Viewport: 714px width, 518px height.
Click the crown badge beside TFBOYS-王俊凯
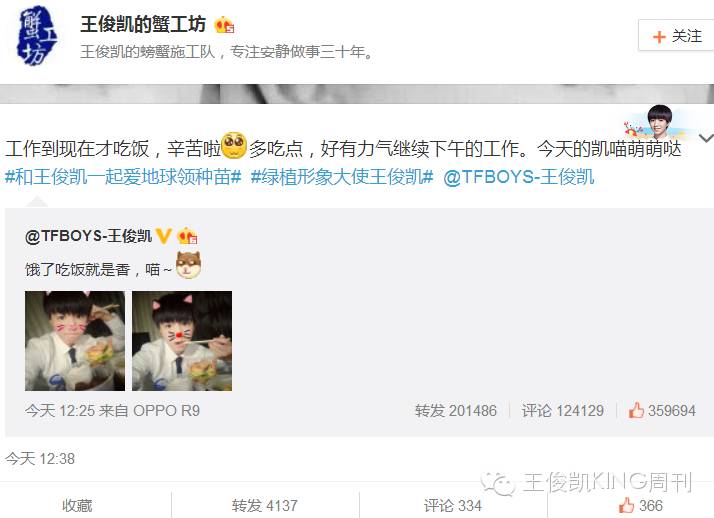[x=187, y=236]
